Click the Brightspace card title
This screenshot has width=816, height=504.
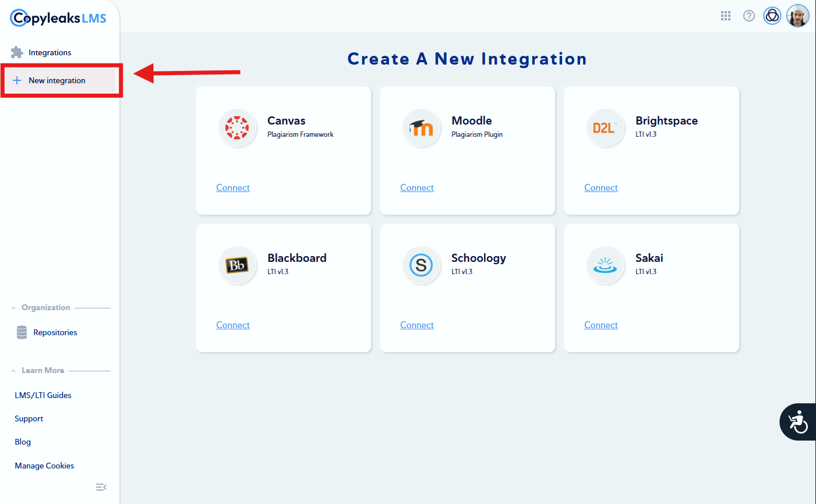point(666,121)
